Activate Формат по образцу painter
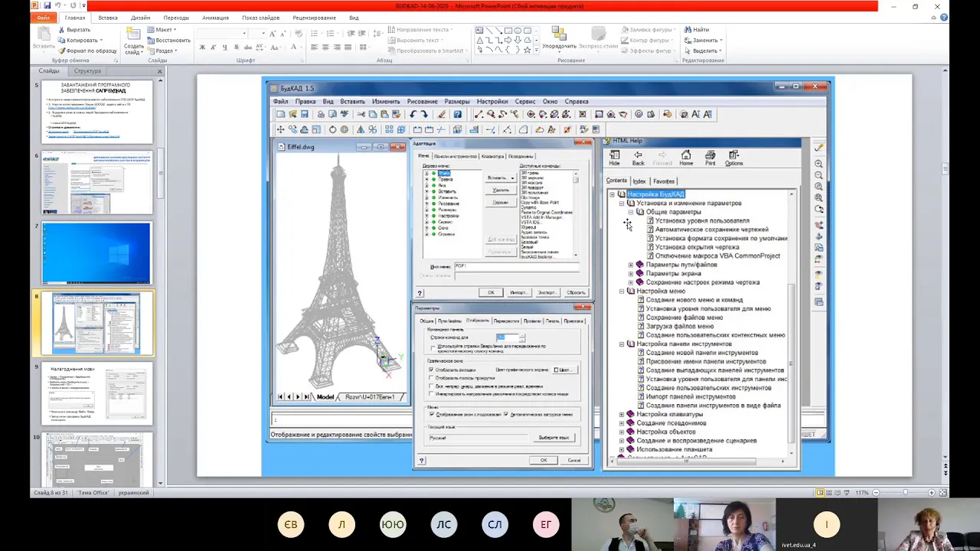This screenshot has height=551, width=980. [87, 51]
